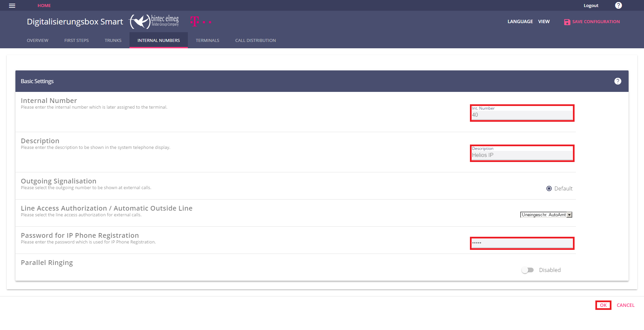Go to the CALL DISTRIBUTION tab
644x330 pixels.
(x=255, y=40)
